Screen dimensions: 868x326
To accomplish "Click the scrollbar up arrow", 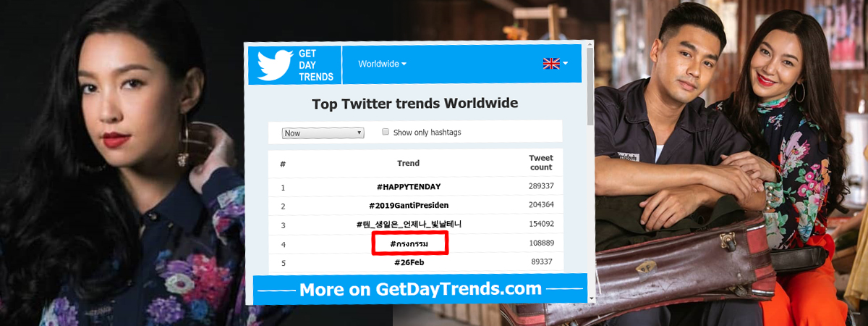I will tap(590, 45).
